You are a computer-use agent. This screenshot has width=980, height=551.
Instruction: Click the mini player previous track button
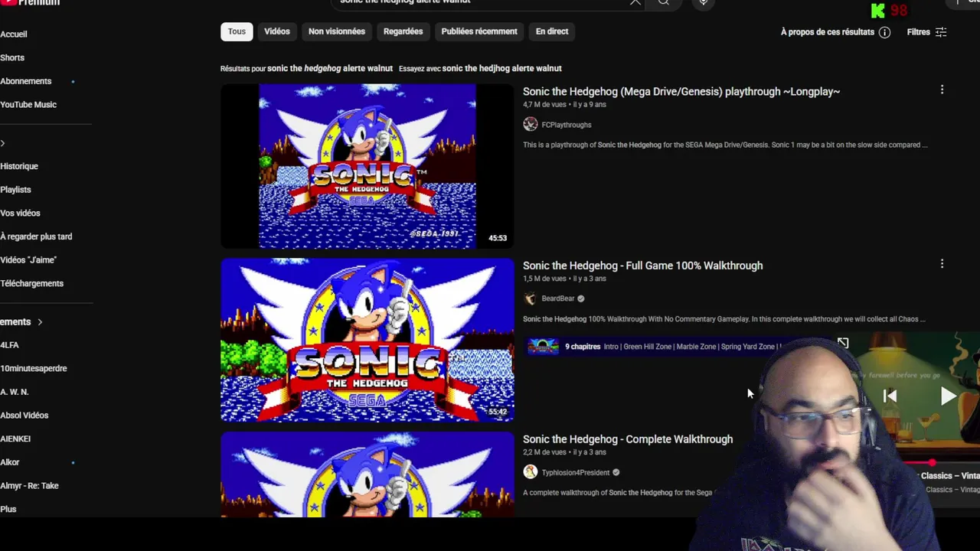(x=890, y=396)
